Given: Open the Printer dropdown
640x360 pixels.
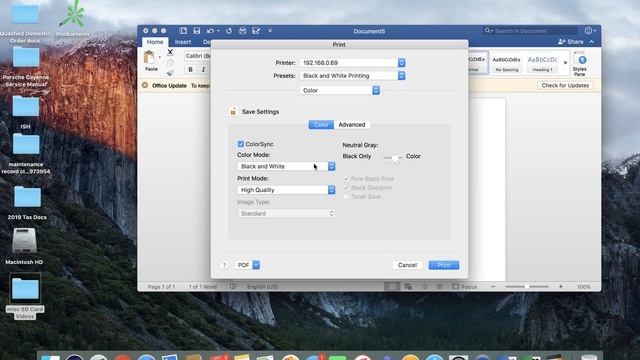Looking at the screenshot, I should (352, 62).
